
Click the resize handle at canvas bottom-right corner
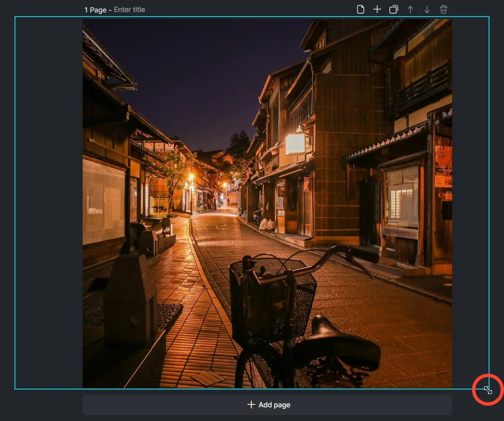pos(488,390)
